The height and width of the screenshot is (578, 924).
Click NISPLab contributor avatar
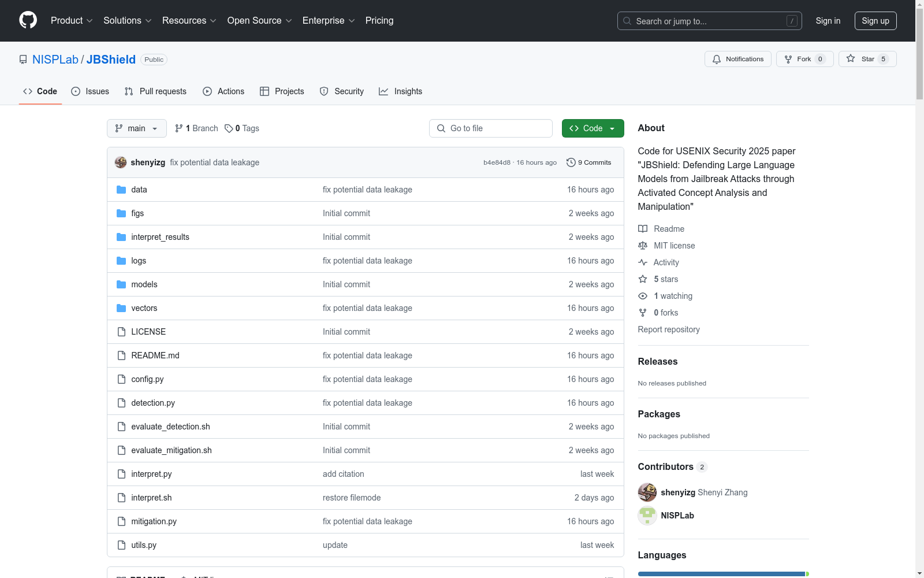tap(647, 516)
